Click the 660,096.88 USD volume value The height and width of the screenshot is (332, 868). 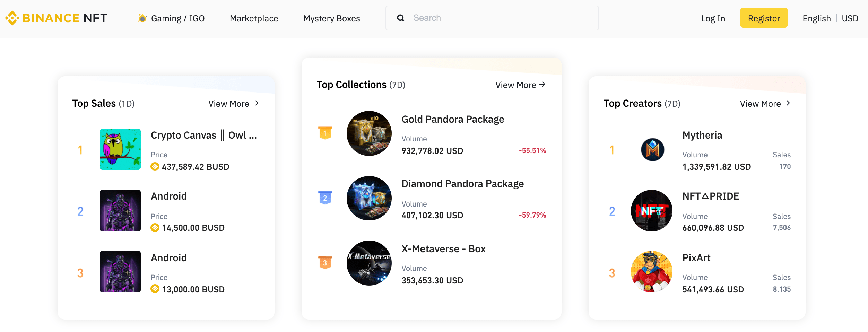point(713,228)
